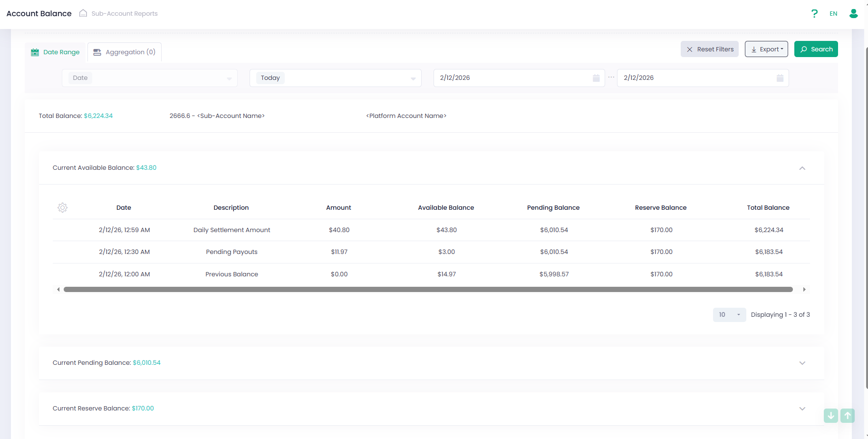The width and height of the screenshot is (868, 439).
Task: Open the Today date range dropdown
Action: pyautogui.click(x=335, y=78)
